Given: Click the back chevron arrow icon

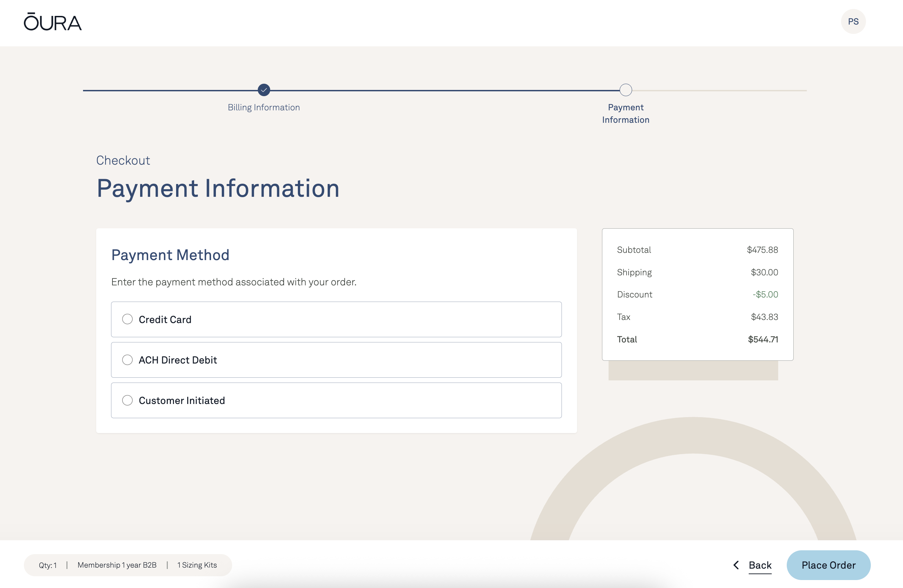Looking at the screenshot, I should (x=736, y=565).
